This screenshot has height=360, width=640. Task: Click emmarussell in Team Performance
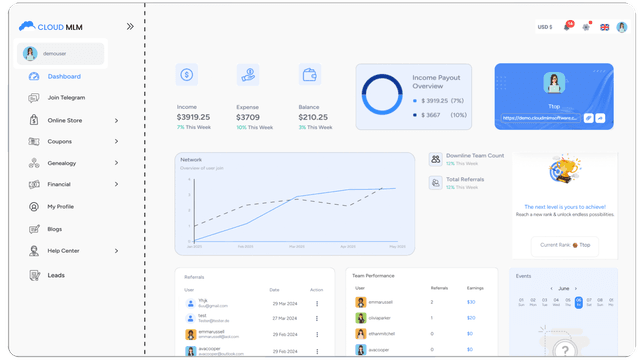tap(380, 302)
